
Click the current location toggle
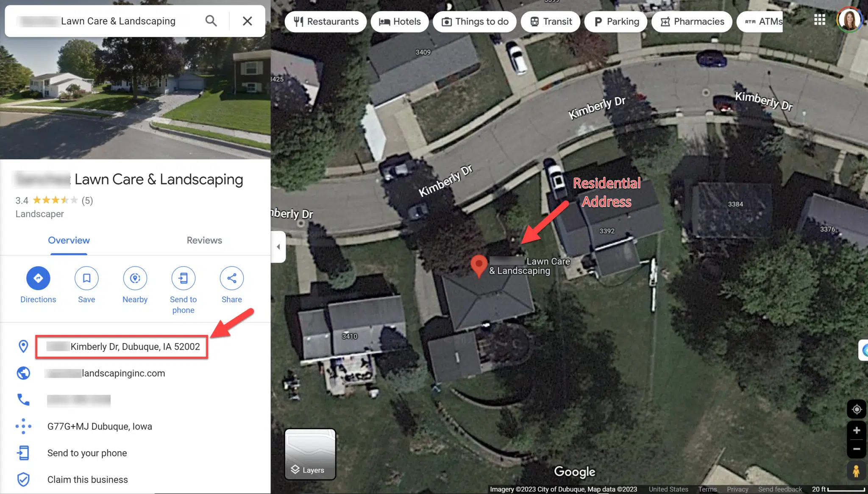click(x=857, y=409)
